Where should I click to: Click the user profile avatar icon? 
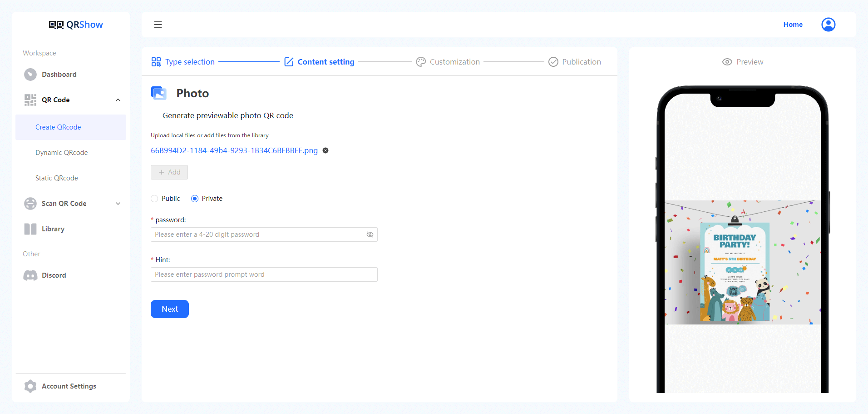point(828,25)
